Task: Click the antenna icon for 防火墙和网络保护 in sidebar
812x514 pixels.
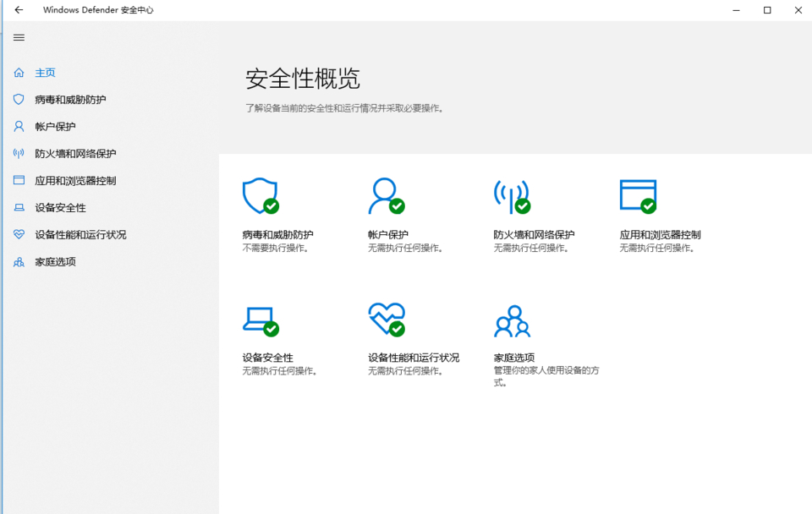Action: (x=19, y=153)
